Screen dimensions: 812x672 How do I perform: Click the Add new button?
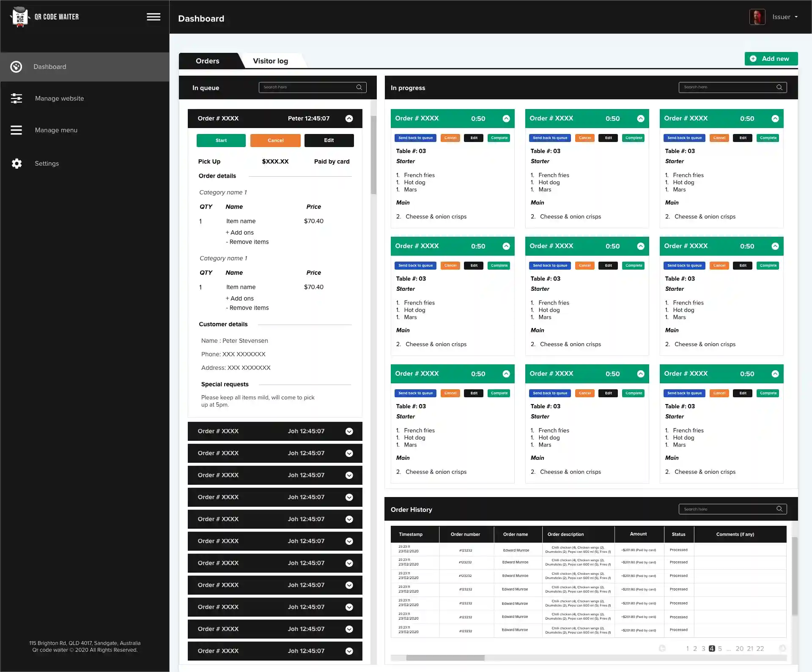click(x=771, y=59)
